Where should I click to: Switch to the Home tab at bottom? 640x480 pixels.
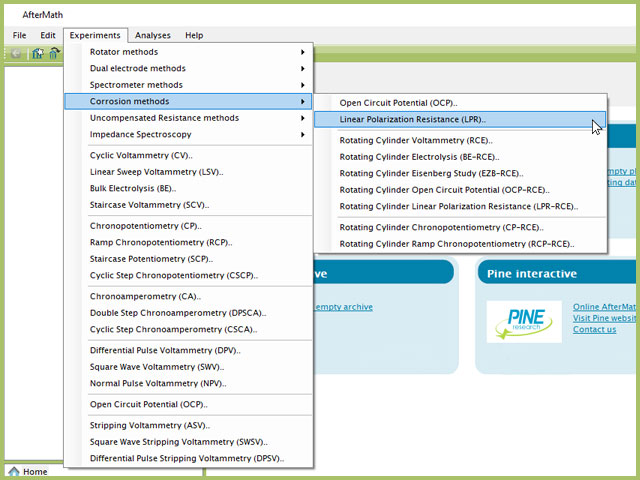(28, 472)
